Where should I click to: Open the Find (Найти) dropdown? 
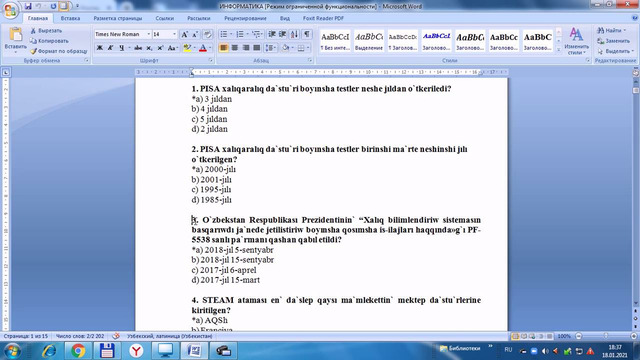(x=611, y=31)
